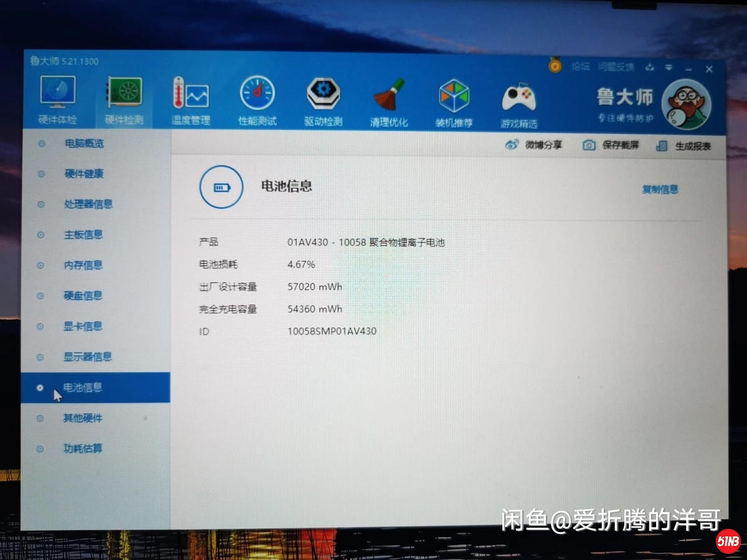The width and height of the screenshot is (747, 560).
Task: Click the battery icon beside 电池信息 heading
Action: pos(221,187)
